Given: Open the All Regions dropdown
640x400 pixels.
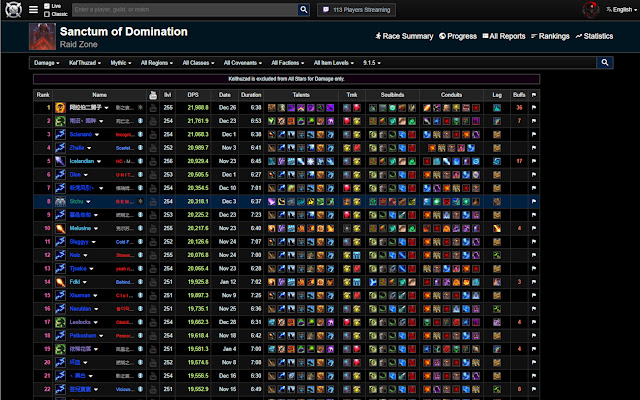Looking at the screenshot, I should tap(157, 63).
